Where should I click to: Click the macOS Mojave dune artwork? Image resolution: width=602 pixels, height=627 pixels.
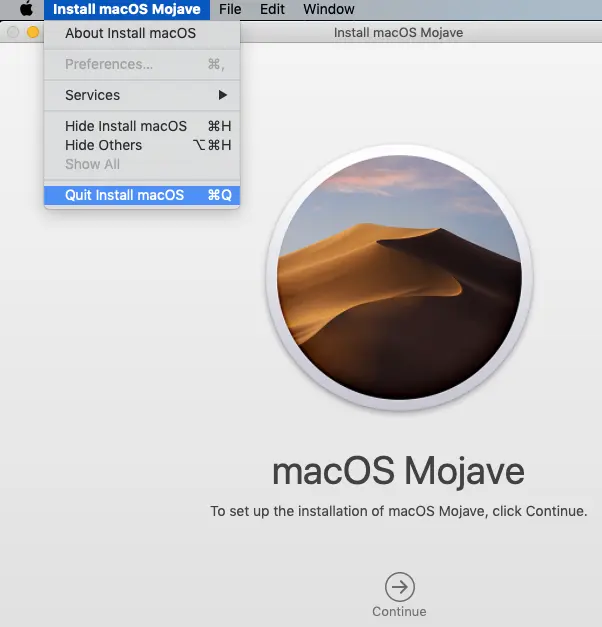click(x=399, y=277)
